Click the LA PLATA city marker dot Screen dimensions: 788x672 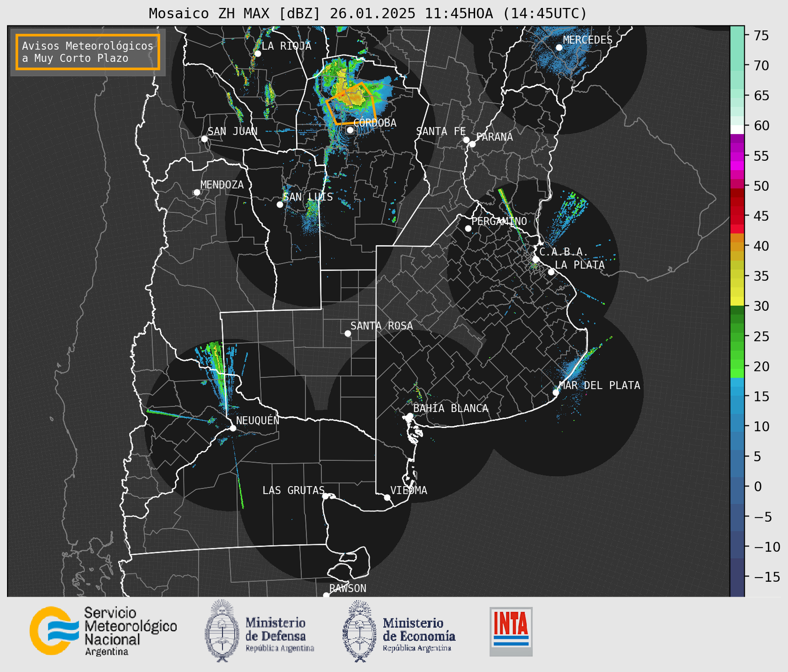click(x=551, y=272)
